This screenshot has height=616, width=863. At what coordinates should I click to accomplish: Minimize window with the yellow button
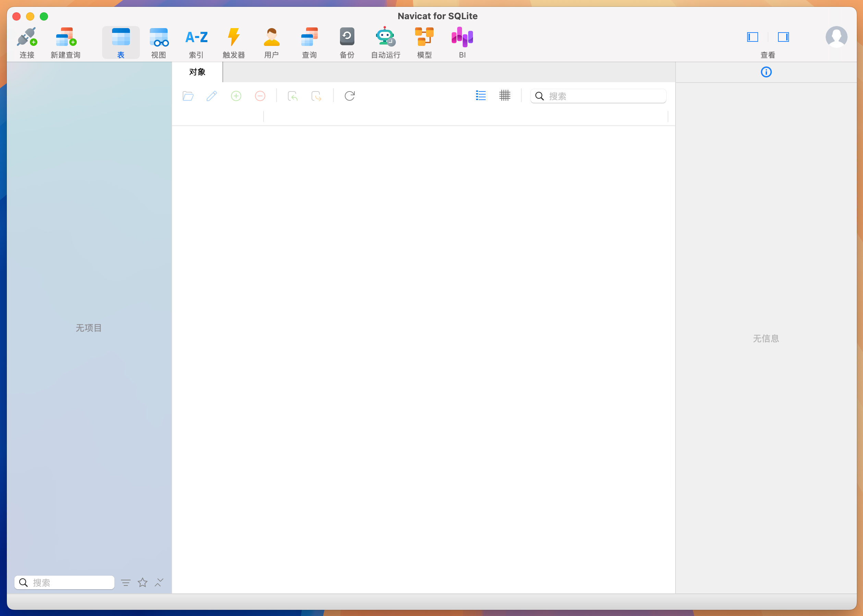[30, 16]
